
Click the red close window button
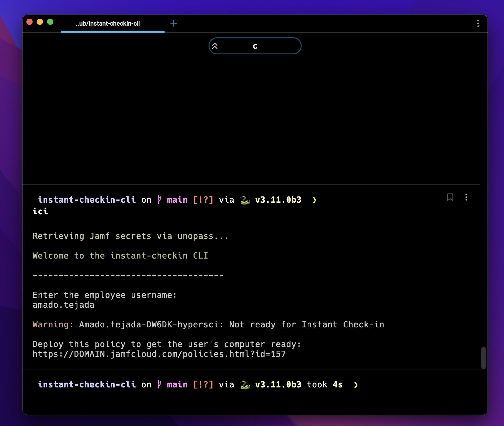(x=29, y=22)
